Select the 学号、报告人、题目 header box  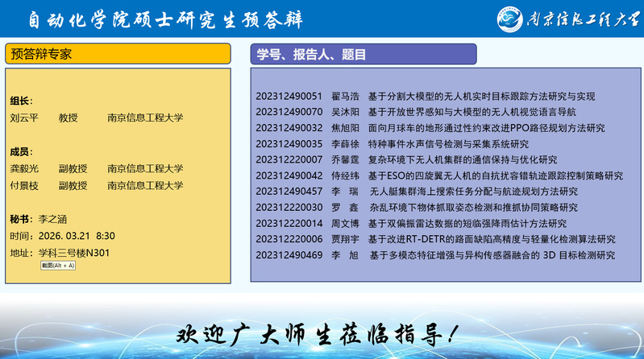coord(363,54)
